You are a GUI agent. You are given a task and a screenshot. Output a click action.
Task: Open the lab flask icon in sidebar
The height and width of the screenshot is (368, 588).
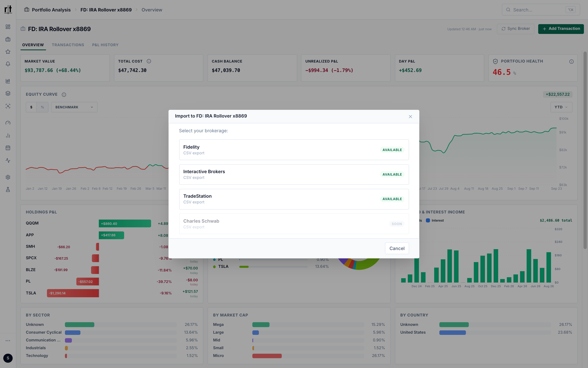tap(8, 190)
